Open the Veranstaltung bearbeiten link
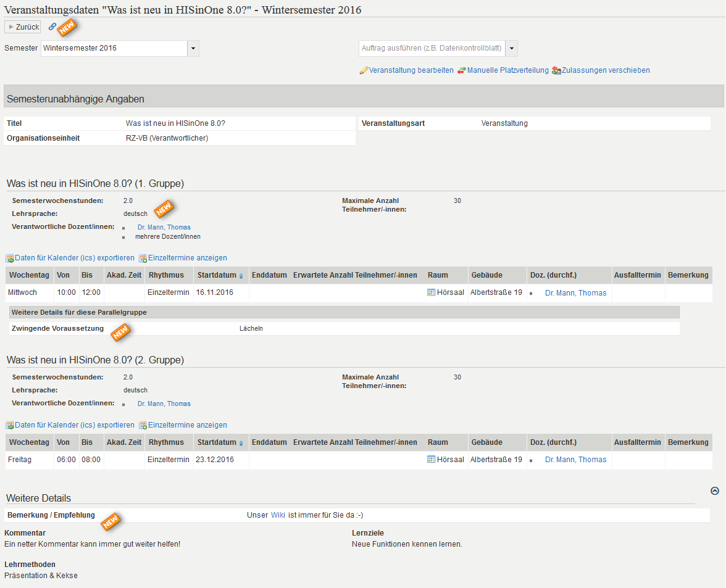 click(x=411, y=70)
